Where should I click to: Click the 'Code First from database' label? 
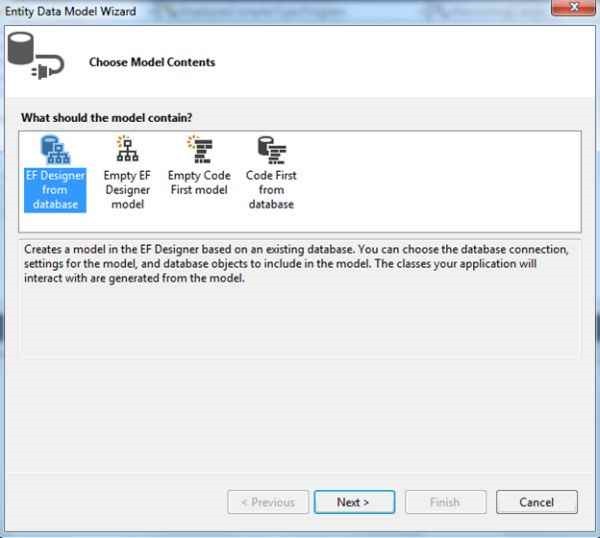coord(271,190)
